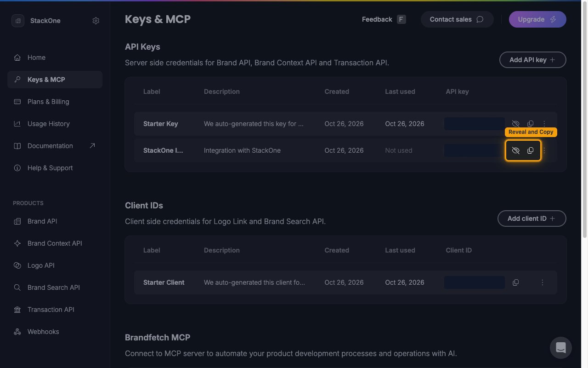The image size is (588, 368).
Task: Click the hidden Starter Client ID field
Action: pos(475,282)
